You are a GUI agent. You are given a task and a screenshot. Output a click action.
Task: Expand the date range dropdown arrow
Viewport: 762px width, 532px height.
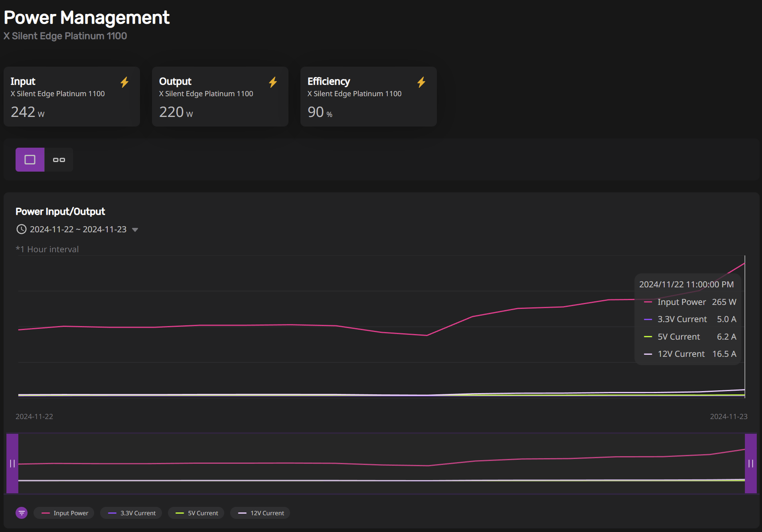tap(135, 229)
